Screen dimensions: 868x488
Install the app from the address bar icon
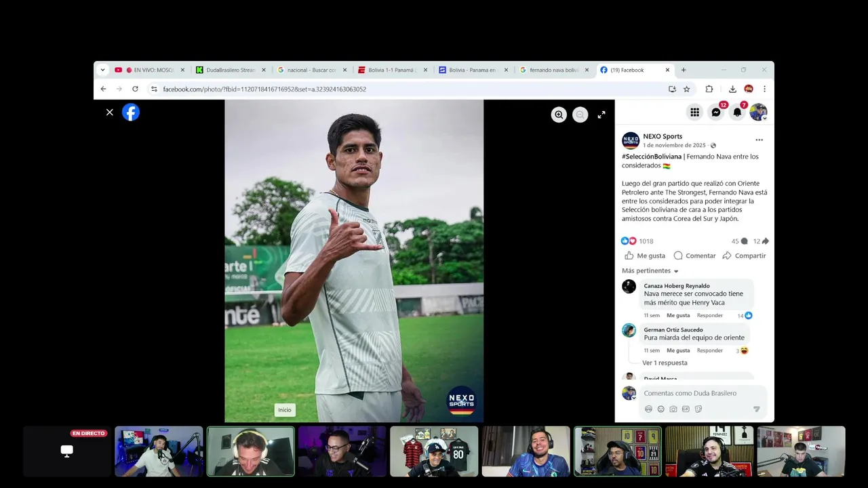point(672,89)
